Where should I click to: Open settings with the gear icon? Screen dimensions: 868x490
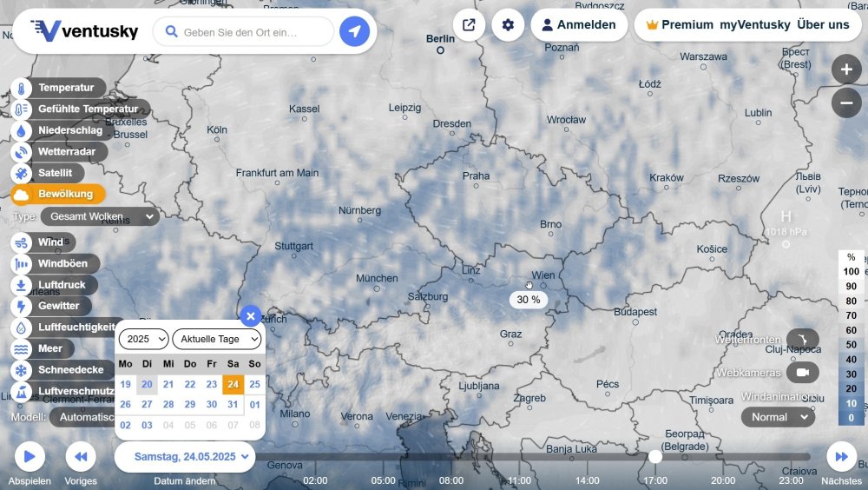pos(508,25)
